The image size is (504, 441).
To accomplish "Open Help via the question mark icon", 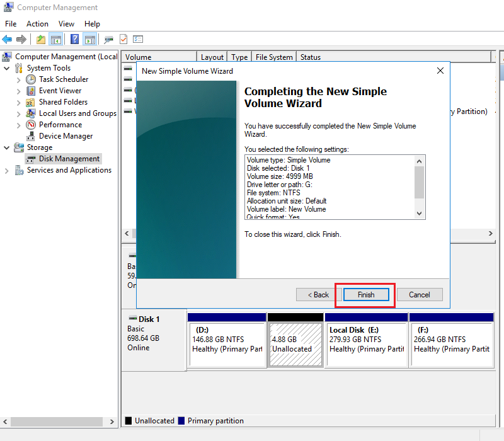I will coord(74,39).
